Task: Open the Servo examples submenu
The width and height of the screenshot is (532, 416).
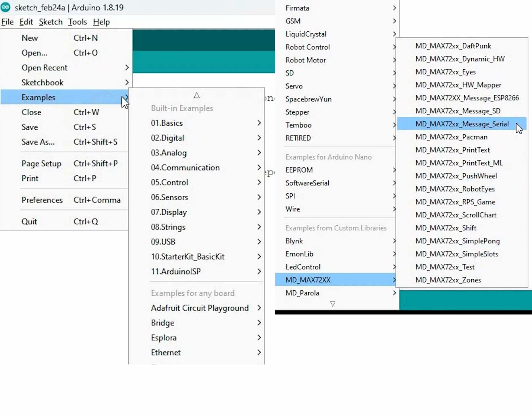Action: click(x=336, y=86)
